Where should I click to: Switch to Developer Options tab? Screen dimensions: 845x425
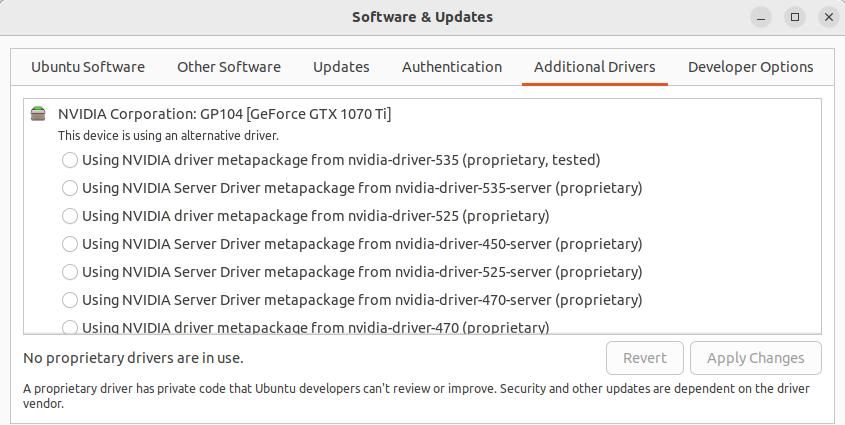[750, 67]
